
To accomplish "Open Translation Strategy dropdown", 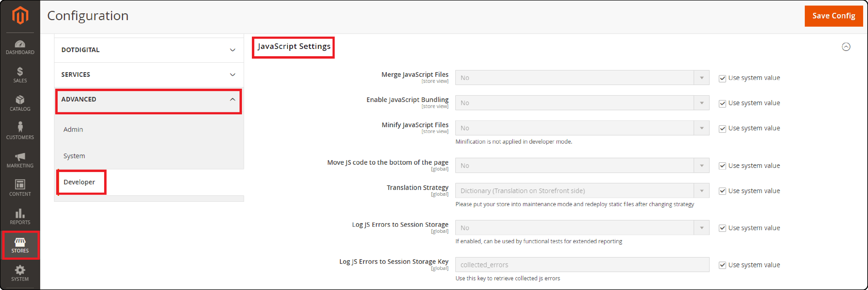I will tap(582, 191).
